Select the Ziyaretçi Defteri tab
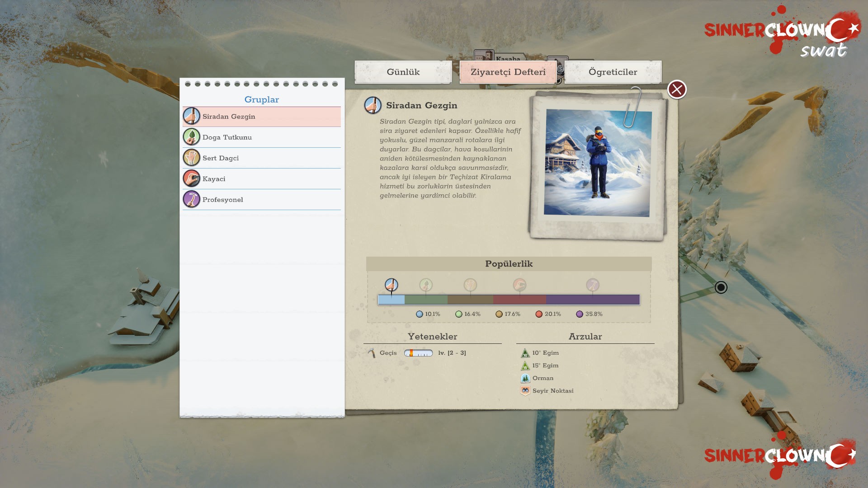Screen dimensions: 868x488 508,72
